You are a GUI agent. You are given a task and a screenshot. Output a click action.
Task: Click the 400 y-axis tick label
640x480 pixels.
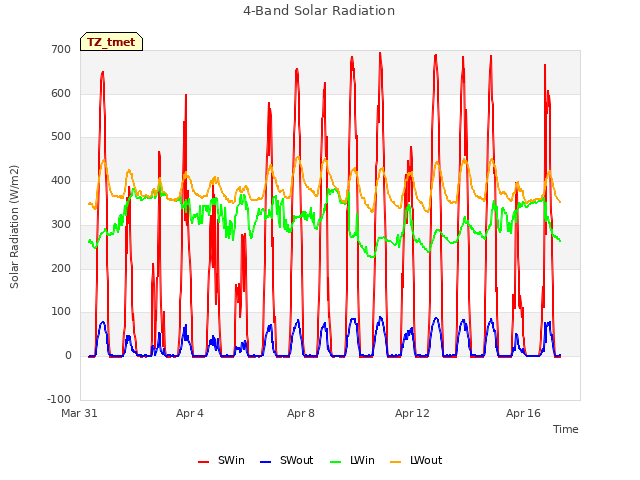coord(61,180)
